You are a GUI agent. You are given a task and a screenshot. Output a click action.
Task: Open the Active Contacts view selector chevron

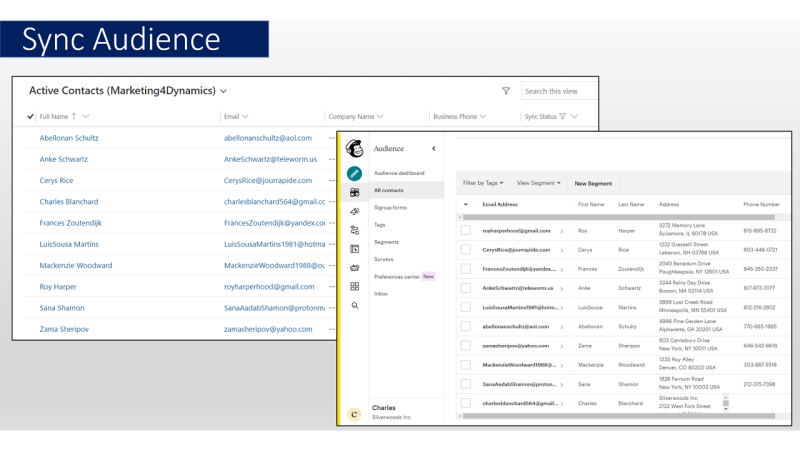tap(224, 91)
